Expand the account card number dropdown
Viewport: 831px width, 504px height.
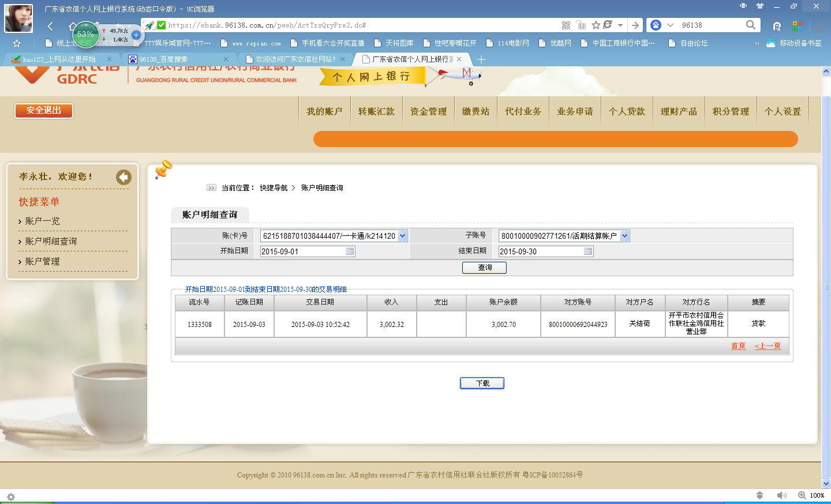click(x=403, y=236)
